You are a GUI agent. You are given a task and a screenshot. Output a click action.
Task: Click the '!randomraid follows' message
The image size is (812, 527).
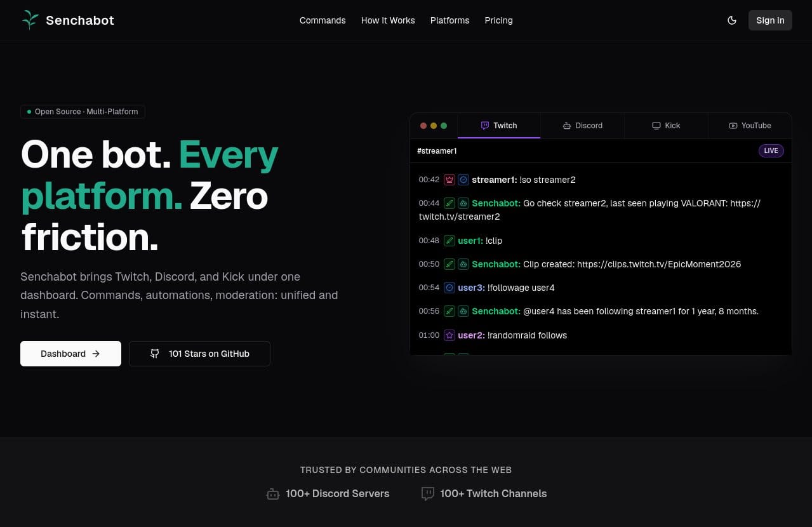pos(528,335)
